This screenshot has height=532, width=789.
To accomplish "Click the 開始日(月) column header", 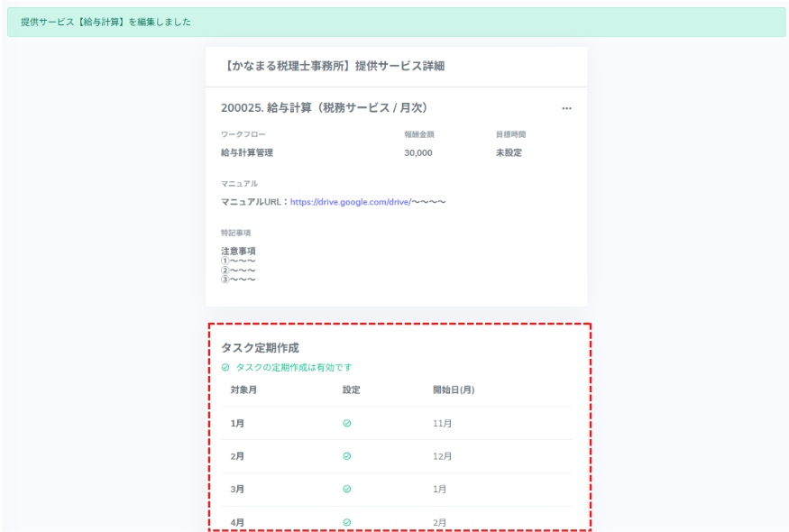I will tap(454, 390).
